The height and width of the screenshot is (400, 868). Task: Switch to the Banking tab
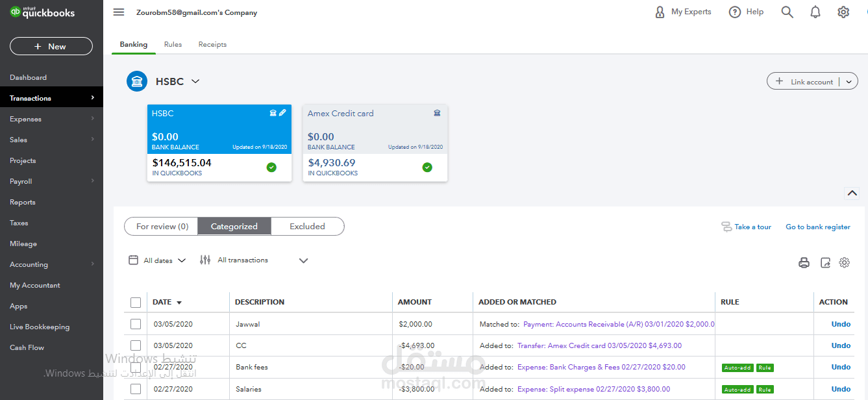[x=134, y=45]
